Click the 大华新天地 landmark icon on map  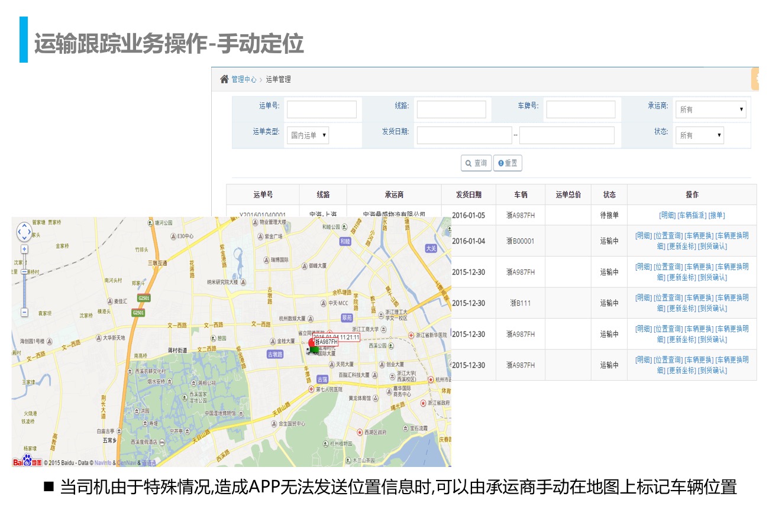click(98, 338)
